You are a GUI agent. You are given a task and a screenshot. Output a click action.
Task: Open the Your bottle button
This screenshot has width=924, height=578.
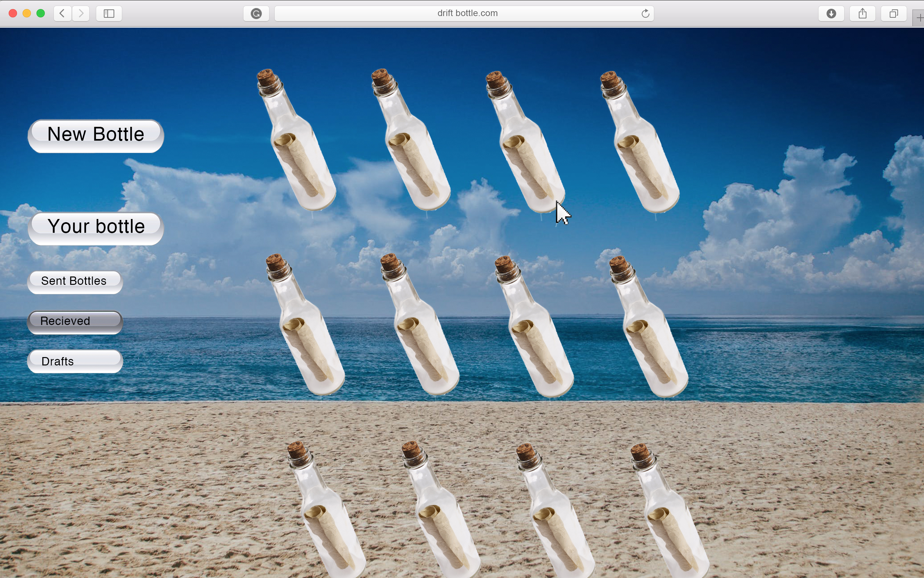[x=96, y=228]
